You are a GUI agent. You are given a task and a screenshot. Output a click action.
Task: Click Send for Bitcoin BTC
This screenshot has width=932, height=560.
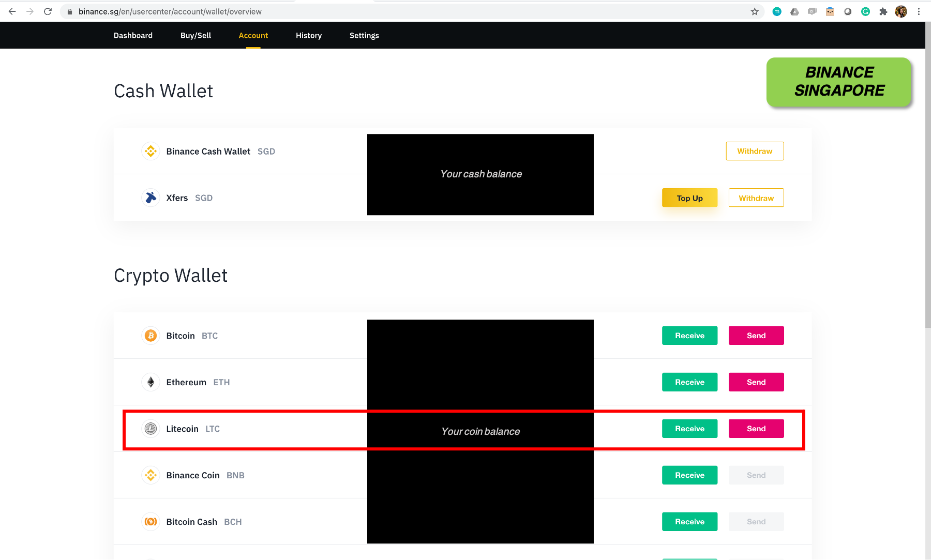pyautogui.click(x=756, y=336)
